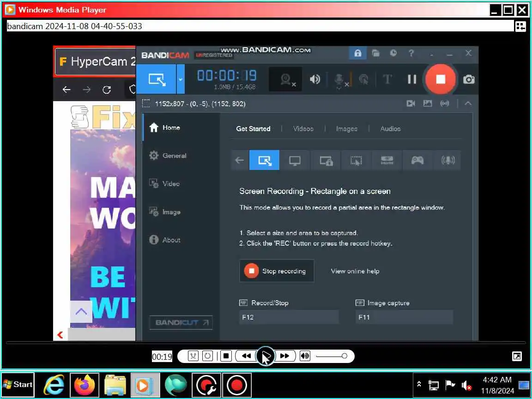Switch to Library using the top-right grid icon
The image size is (532, 399).
point(520,26)
